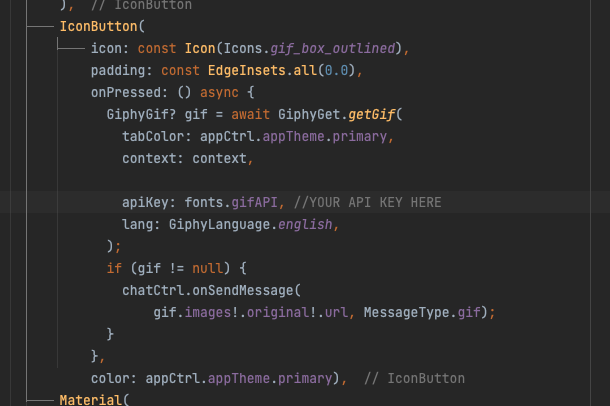Click the english enum value
Viewport: 610px width, 406px height.
(305, 224)
